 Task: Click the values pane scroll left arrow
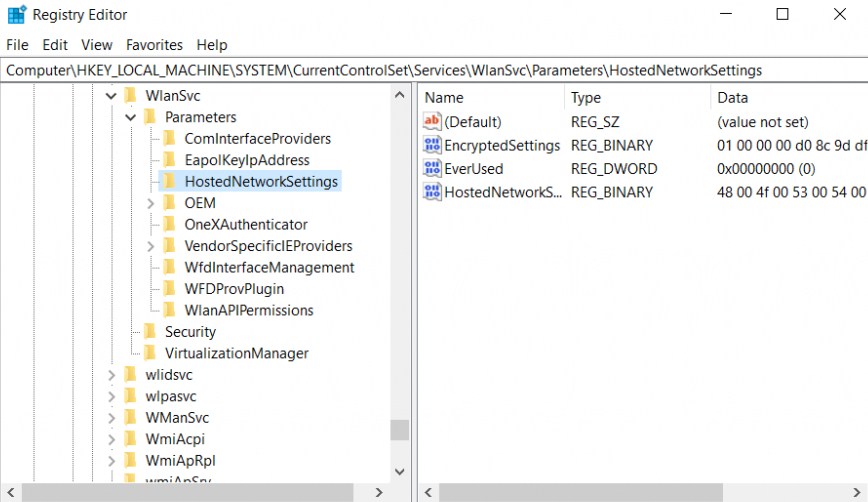428,492
